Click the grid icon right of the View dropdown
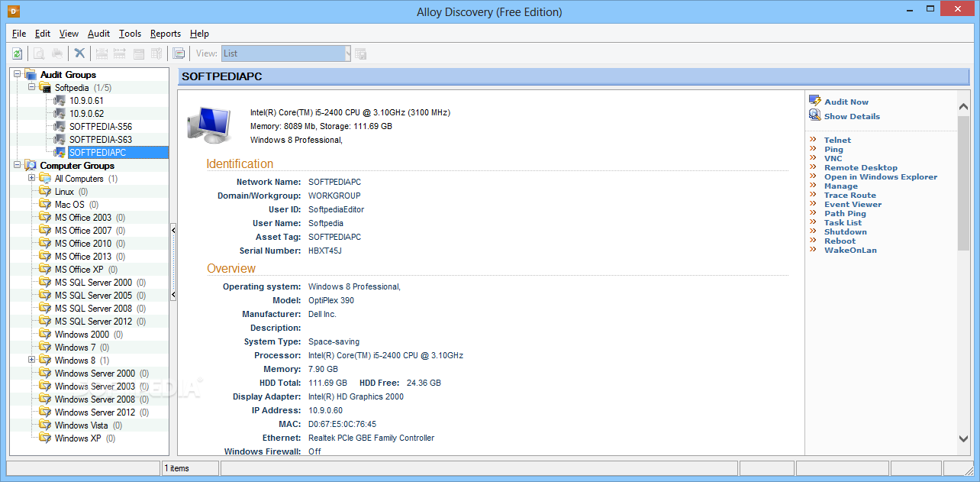 pyautogui.click(x=361, y=53)
